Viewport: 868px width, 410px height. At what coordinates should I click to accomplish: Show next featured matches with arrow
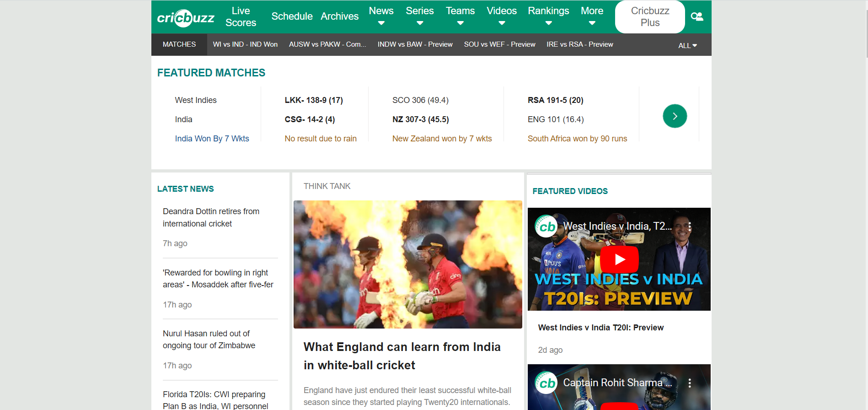675,116
